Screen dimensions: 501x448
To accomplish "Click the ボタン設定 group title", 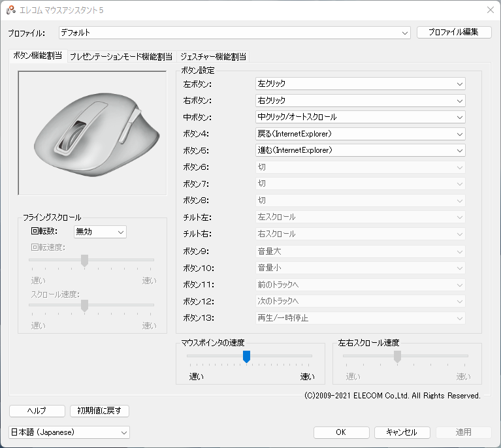I will point(198,71).
